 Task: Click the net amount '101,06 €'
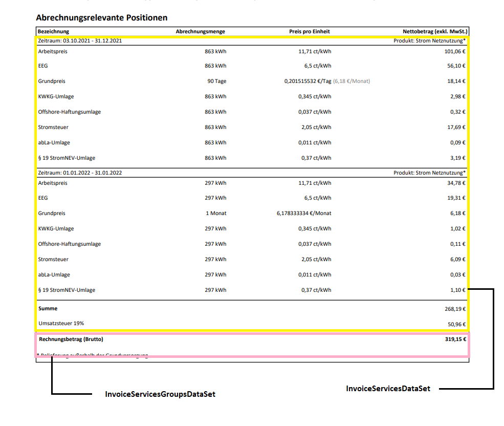click(455, 52)
